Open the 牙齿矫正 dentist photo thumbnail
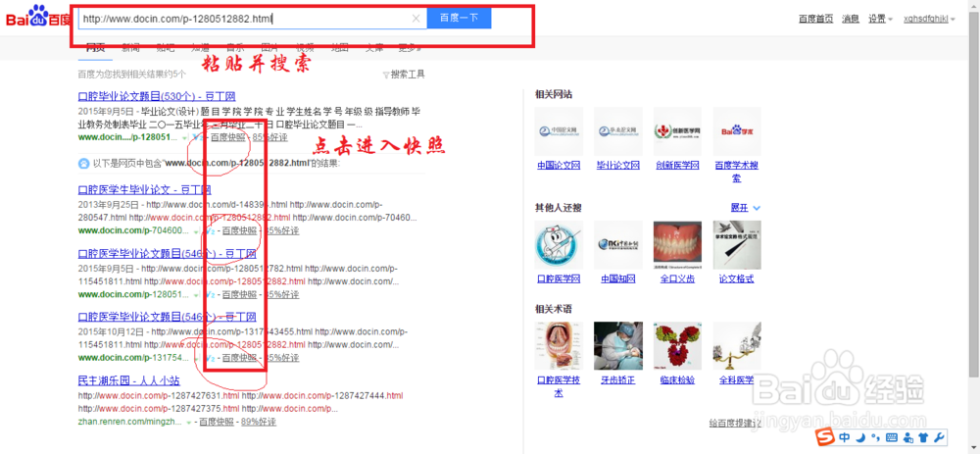980x454 pixels. click(x=618, y=346)
